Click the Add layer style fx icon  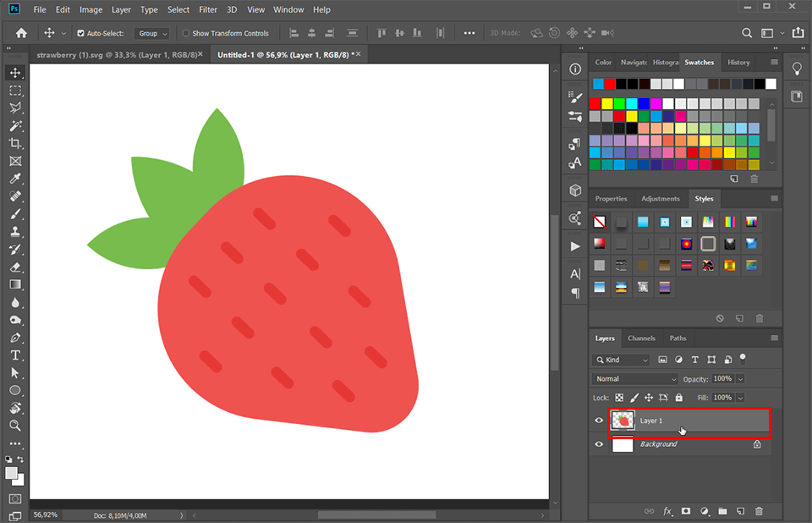pos(667,511)
